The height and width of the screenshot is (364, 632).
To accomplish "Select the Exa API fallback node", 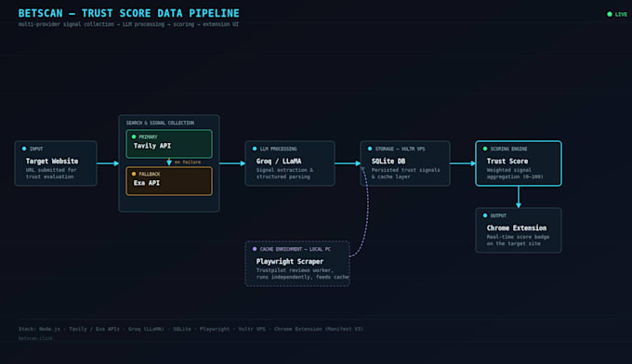I will click(169, 181).
